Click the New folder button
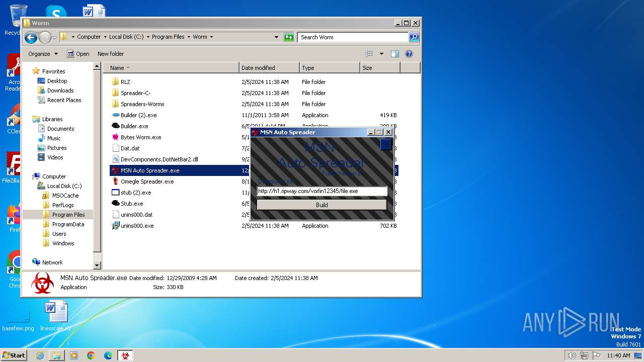Screen dimensions: 644x362 click(111, 54)
